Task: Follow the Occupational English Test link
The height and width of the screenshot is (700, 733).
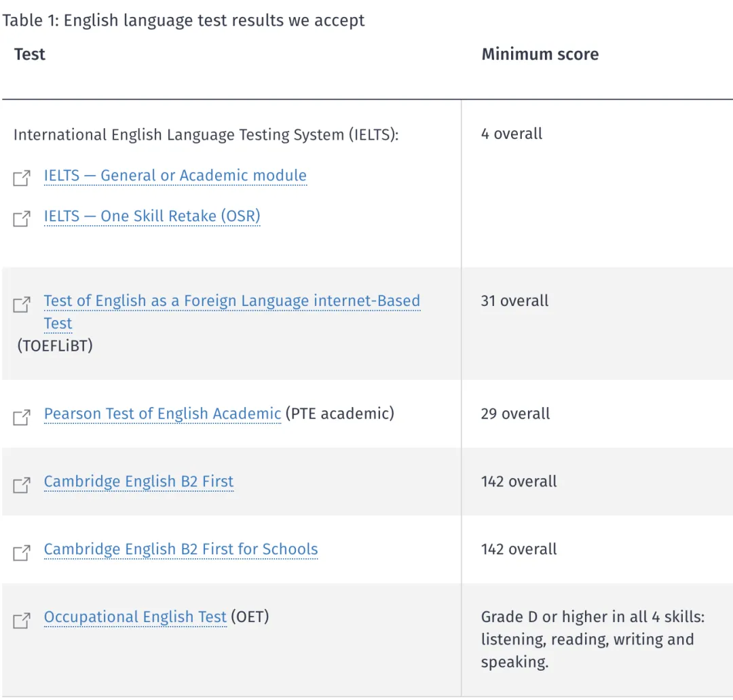Action: pyautogui.click(x=135, y=617)
